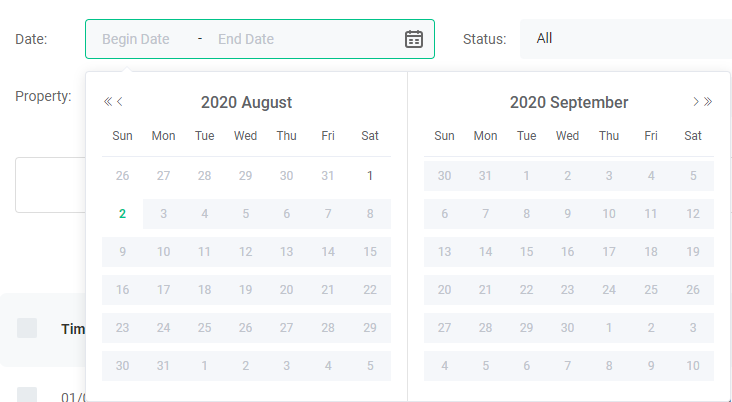
Task: Go to previous year using double-left arrow
Action: 108,102
